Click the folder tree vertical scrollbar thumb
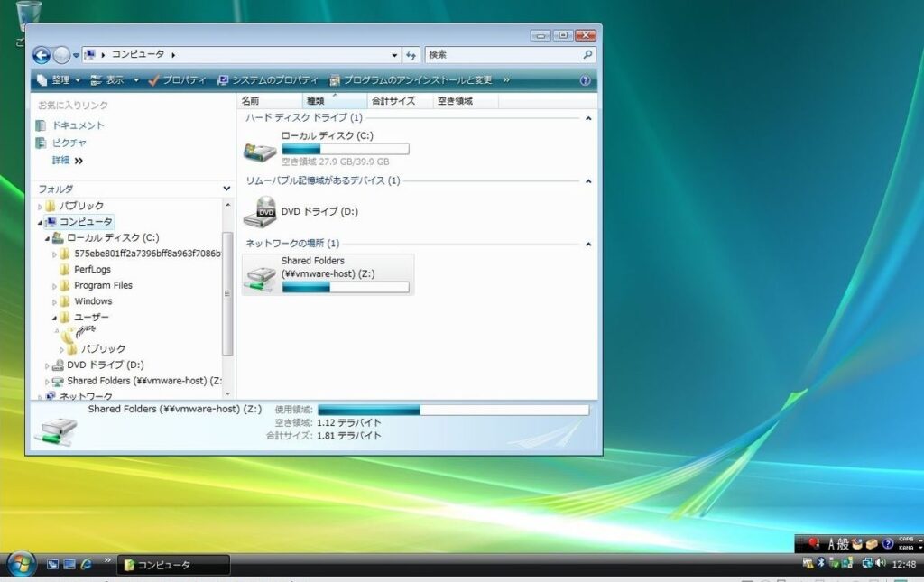The width and height of the screenshot is (924, 582). point(227,293)
